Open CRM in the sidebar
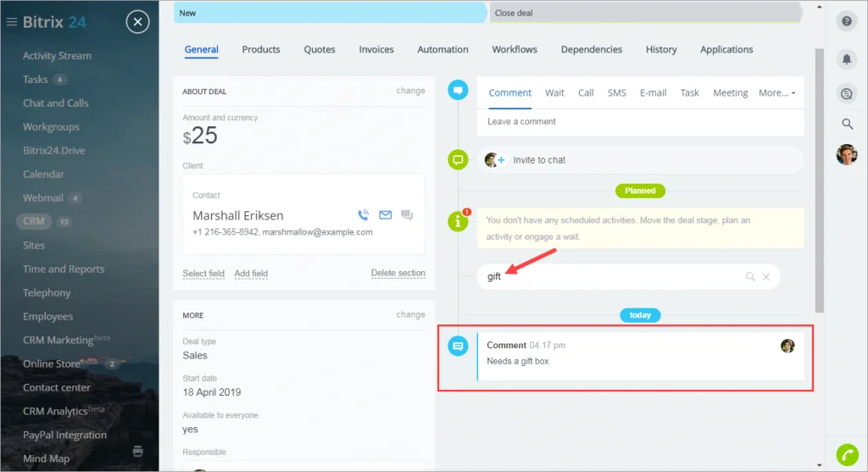868x472 pixels. pyautogui.click(x=34, y=221)
